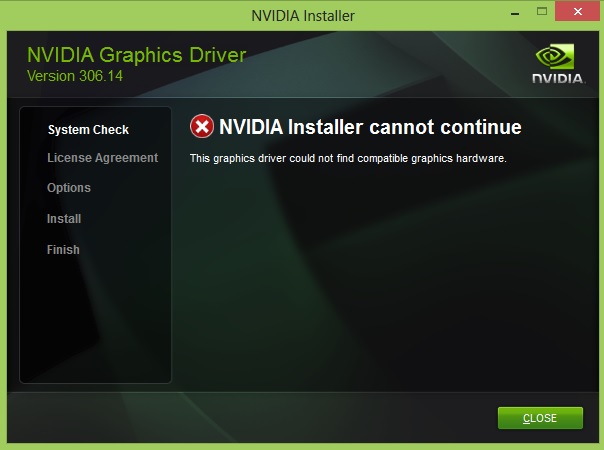Select the System Check step
The image size is (604, 450).
pyautogui.click(x=88, y=130)
